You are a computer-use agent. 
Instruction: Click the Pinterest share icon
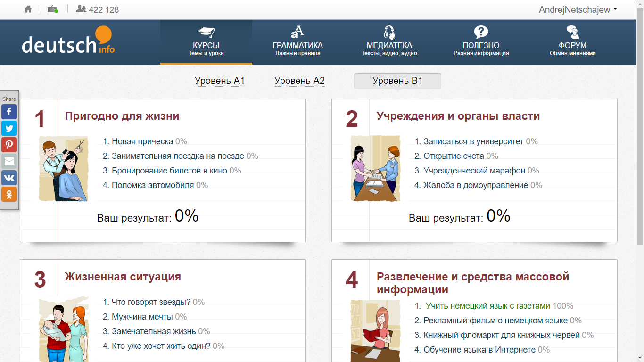point(9,145)
